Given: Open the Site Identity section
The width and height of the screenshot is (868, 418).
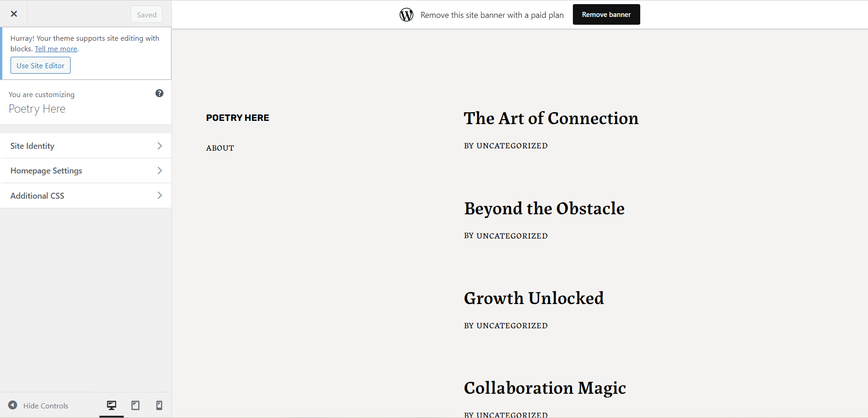Looking at the screenshot, I should [x=86, y=146].
